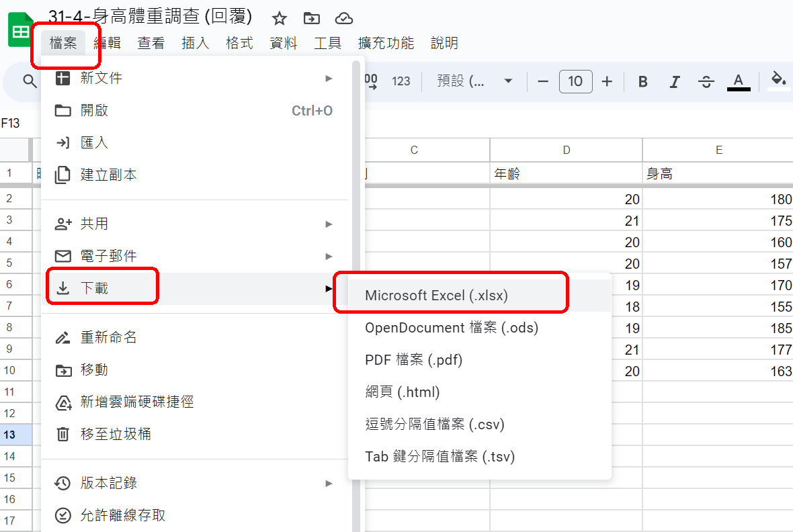Open the fill color bucket tool
The image size is (793, 532).
(x=778, y=81)
